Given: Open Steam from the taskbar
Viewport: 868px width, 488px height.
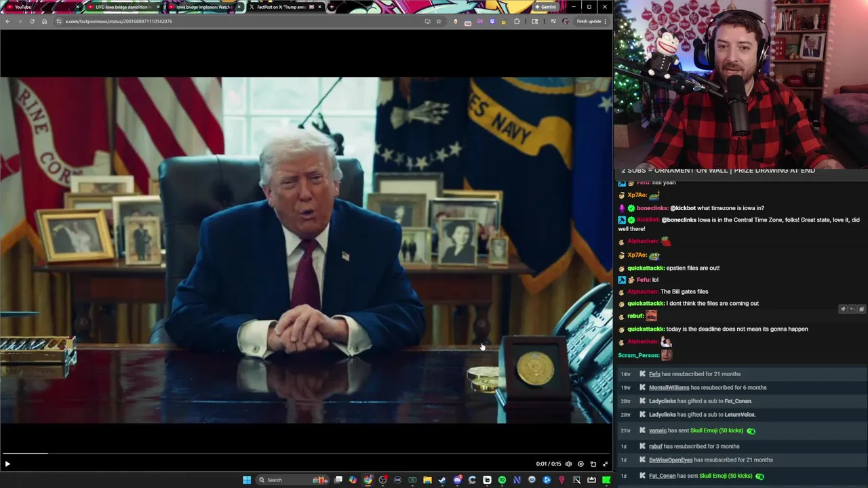Looking at the screenshot, I should 442,480.
